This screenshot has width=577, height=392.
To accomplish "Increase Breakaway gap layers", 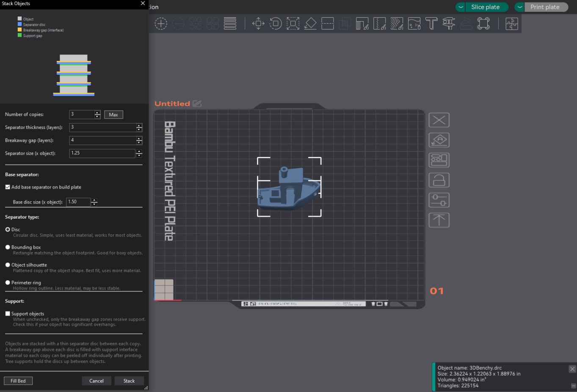I will tap(139, 139).
